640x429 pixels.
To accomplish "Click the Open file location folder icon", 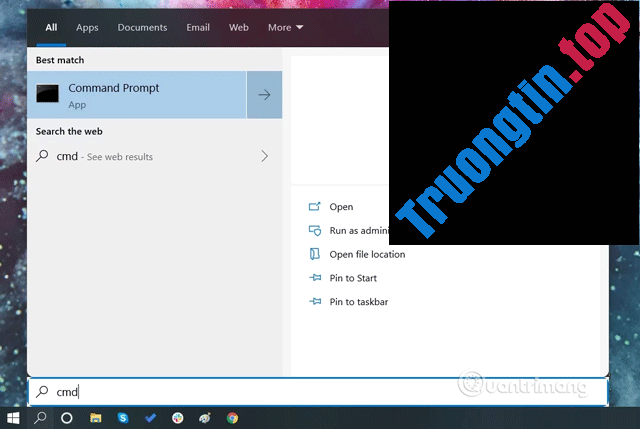I will (314, 254).
